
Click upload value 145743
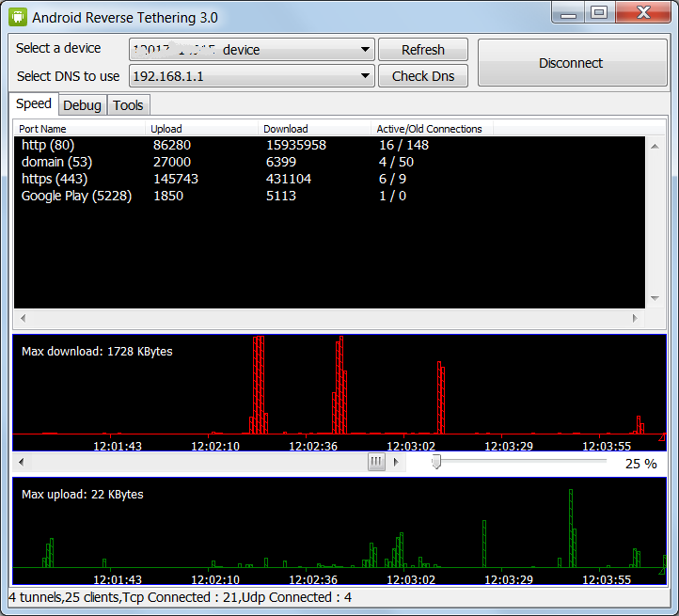point(176,179)
